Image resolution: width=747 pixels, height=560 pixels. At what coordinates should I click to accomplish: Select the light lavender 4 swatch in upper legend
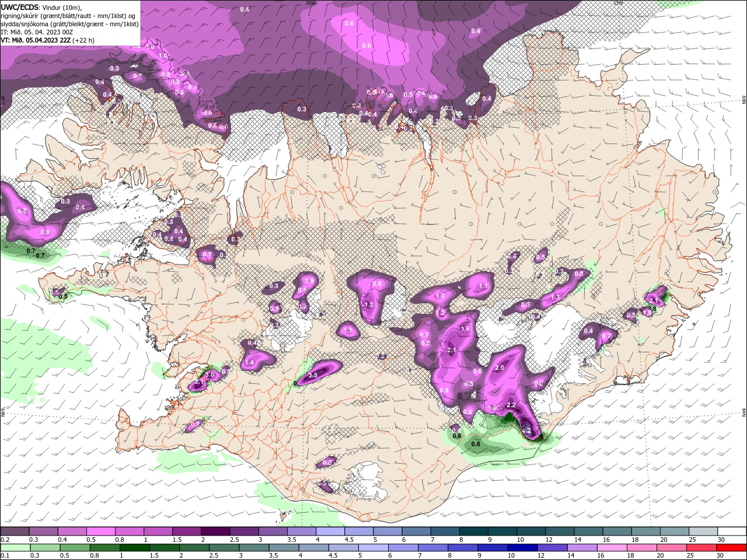coord(330,531)
